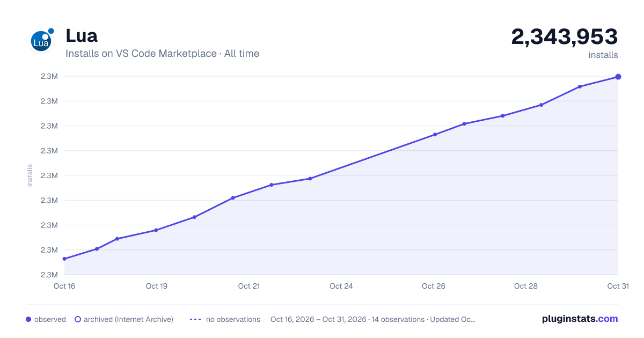Click the 'Oct 31' x-axis label

618,286
